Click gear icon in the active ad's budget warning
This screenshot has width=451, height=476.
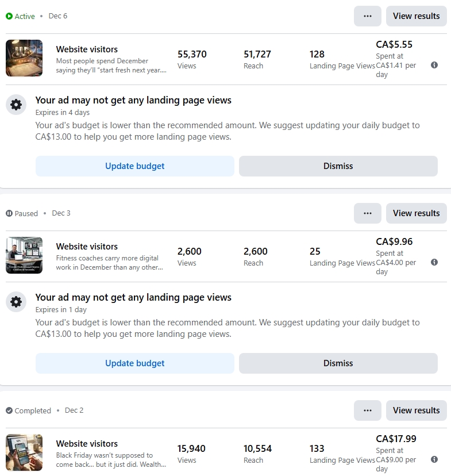pos(16,105)
